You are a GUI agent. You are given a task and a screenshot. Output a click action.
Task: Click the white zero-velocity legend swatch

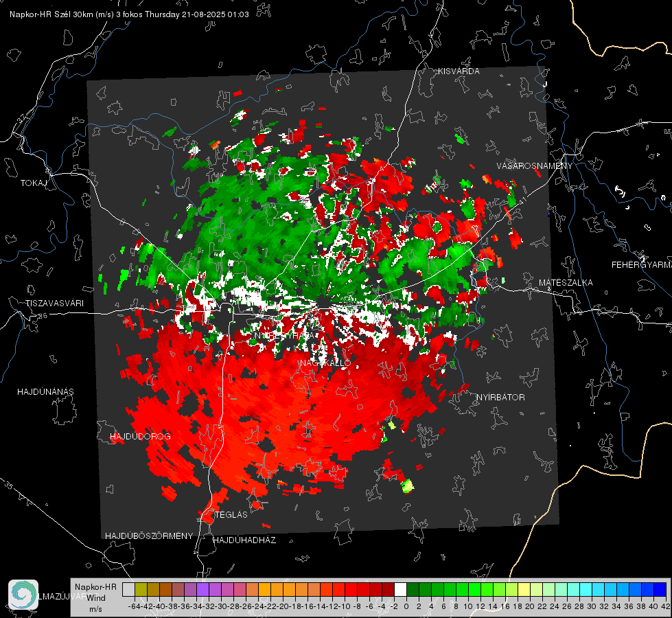click(400, 589)
